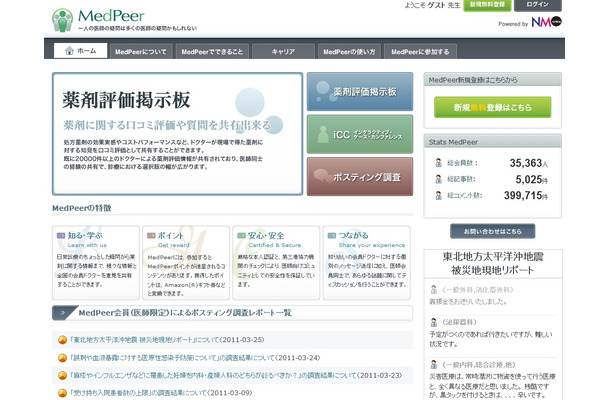Open 2011-03-23 survey result link
Screen dimensions: 610x400
213,375
